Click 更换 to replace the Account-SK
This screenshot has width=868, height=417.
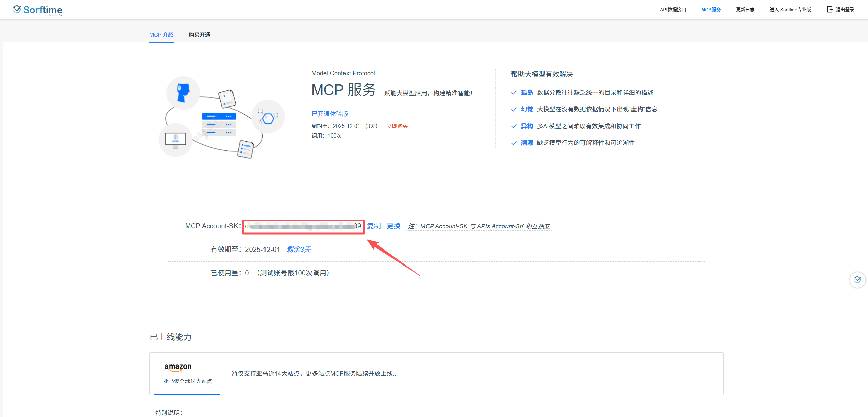coord(393,226)
